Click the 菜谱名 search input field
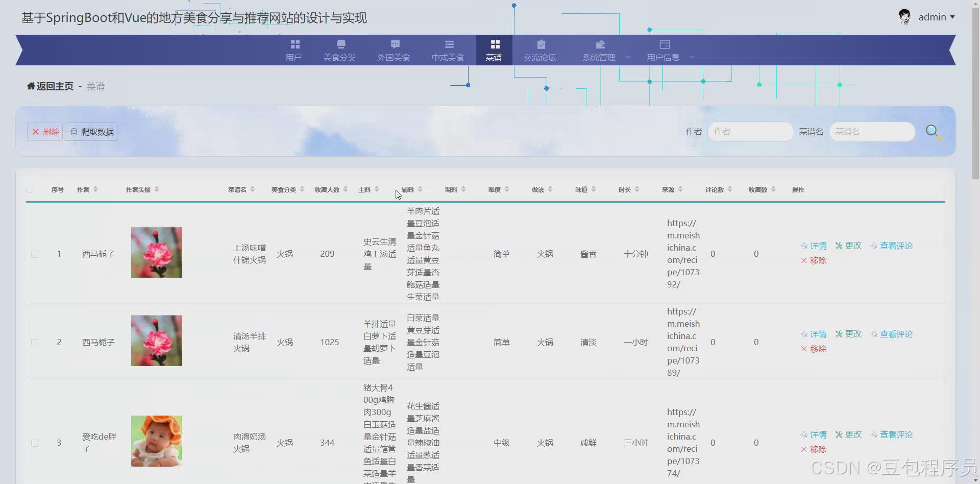 [x=872, y=132]
